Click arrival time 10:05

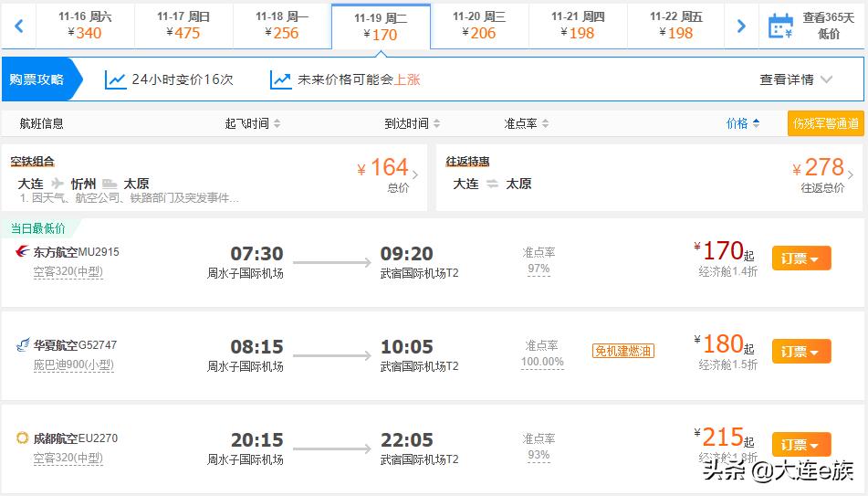407,347
